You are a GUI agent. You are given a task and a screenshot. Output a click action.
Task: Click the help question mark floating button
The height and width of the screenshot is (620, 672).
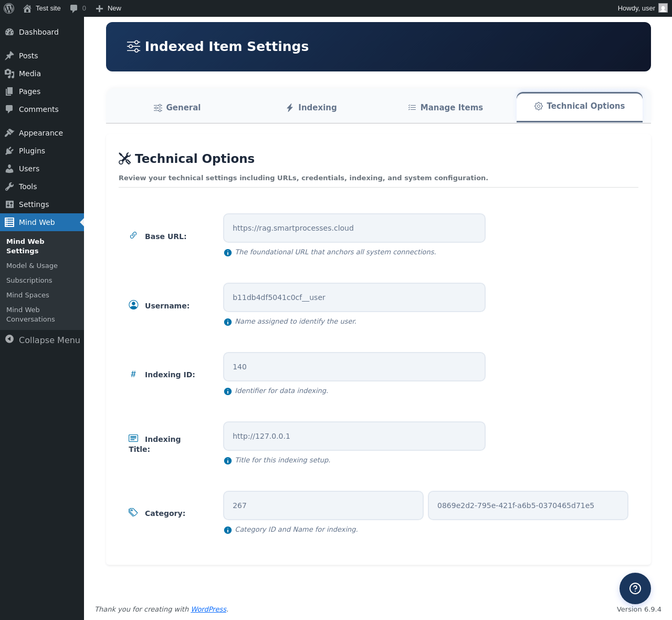[635, 588]
